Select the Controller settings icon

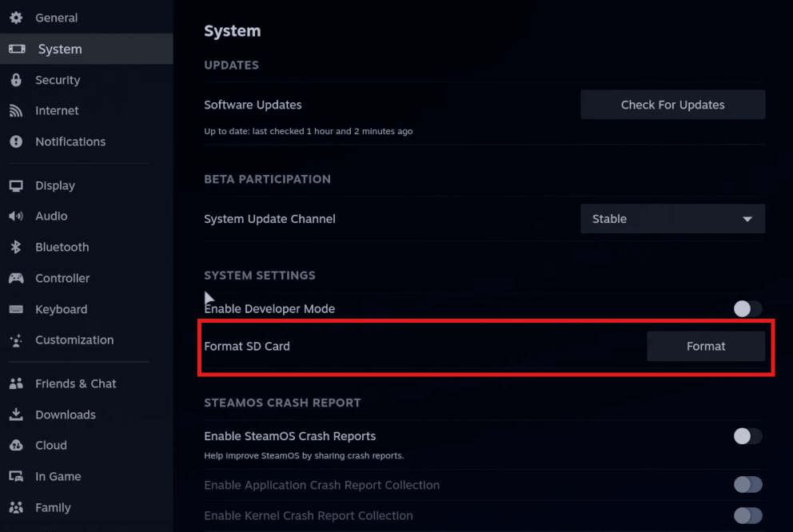(x=16, y=278)
